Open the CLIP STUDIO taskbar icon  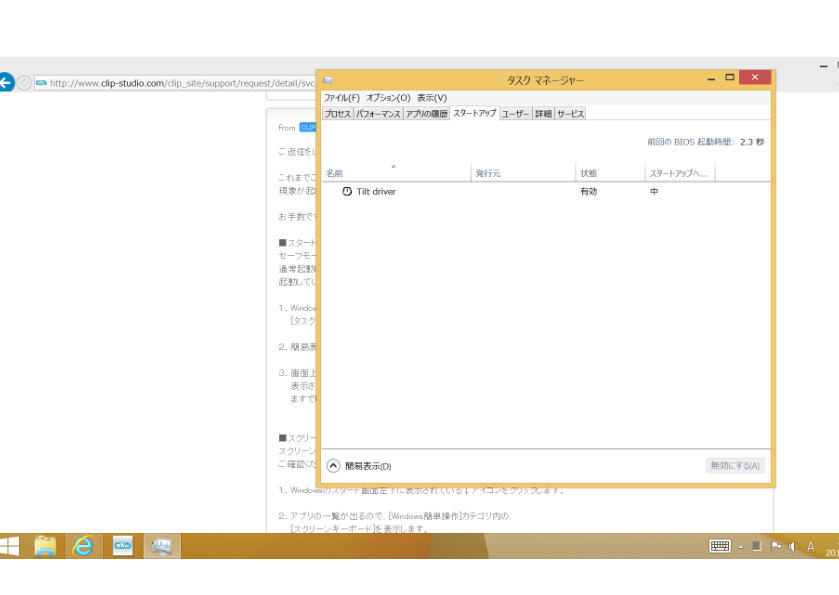point(123,546)
